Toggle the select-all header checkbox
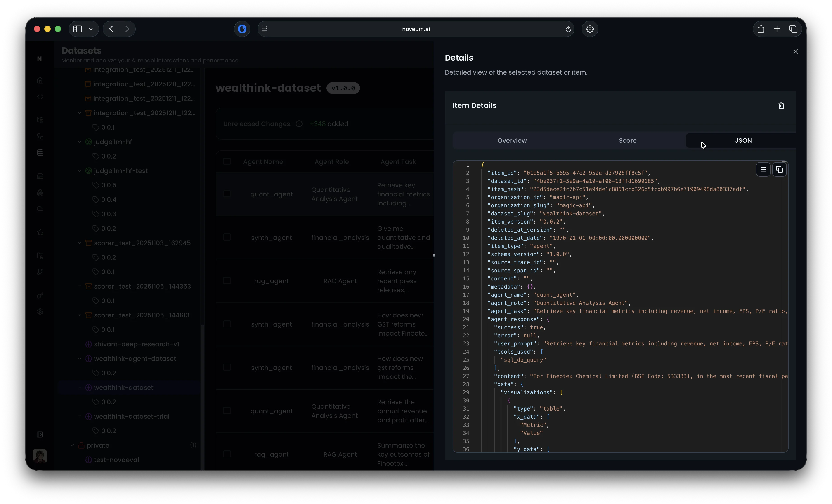This screenshot has width=832, height=504. [227, 162]
